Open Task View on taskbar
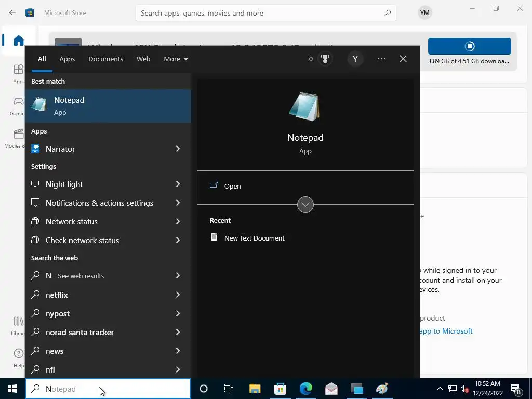The image size is (532, 399). pos(229,389)
